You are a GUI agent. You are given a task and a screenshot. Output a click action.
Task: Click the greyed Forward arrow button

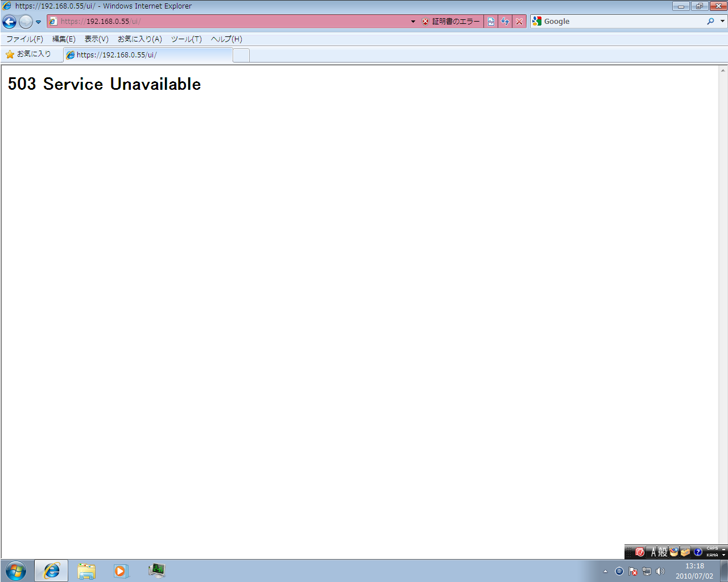coord(26,22)
